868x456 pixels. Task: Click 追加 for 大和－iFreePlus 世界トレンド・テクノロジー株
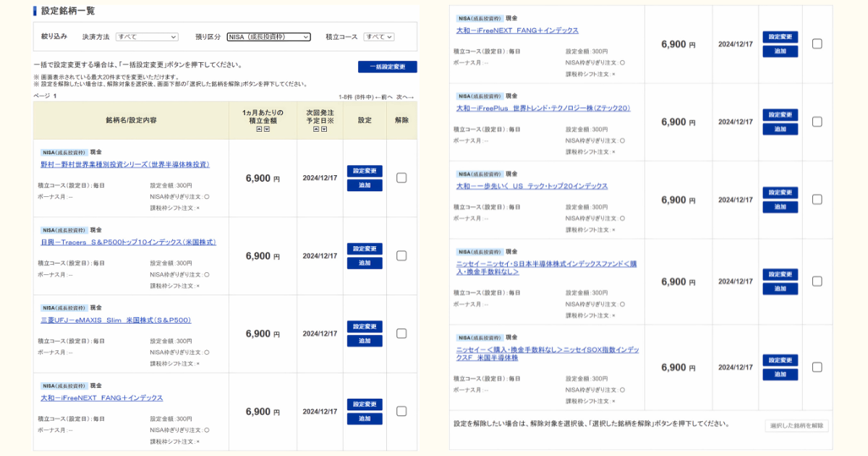pos(780,128)
